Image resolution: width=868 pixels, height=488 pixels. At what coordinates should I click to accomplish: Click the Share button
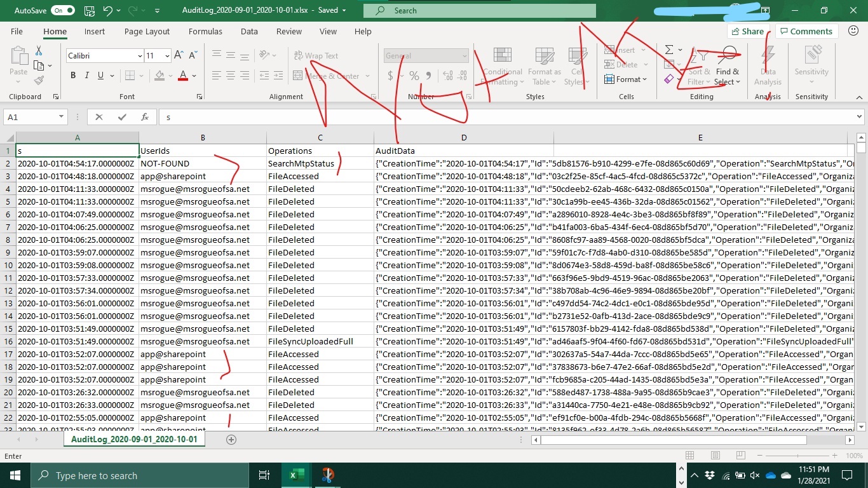(x=747, y=31)
